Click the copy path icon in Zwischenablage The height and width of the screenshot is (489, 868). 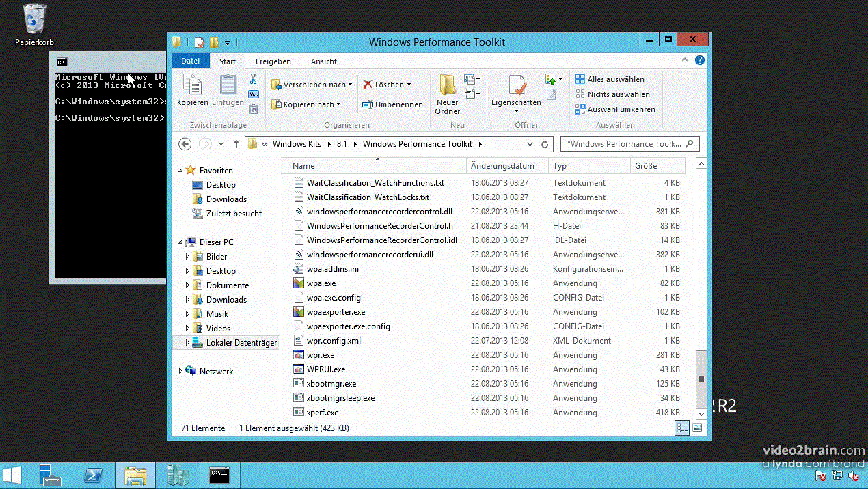point(254,94)
